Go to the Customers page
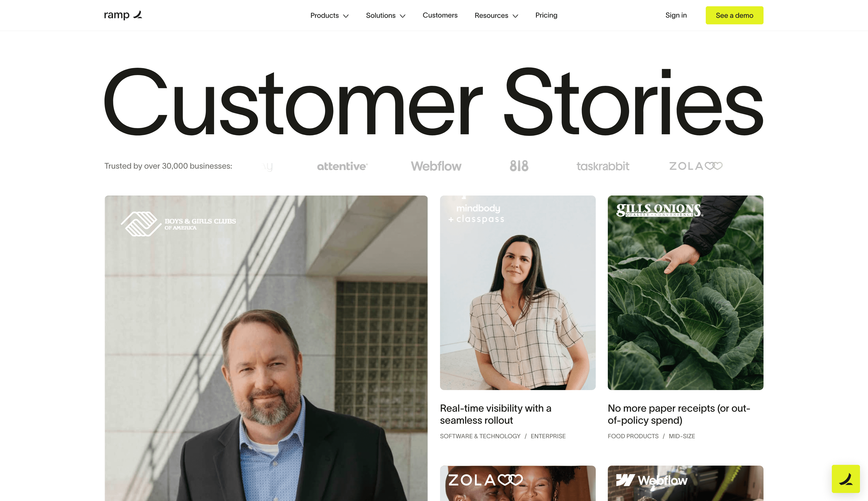 pyautogui.click(x=440, y=15)
